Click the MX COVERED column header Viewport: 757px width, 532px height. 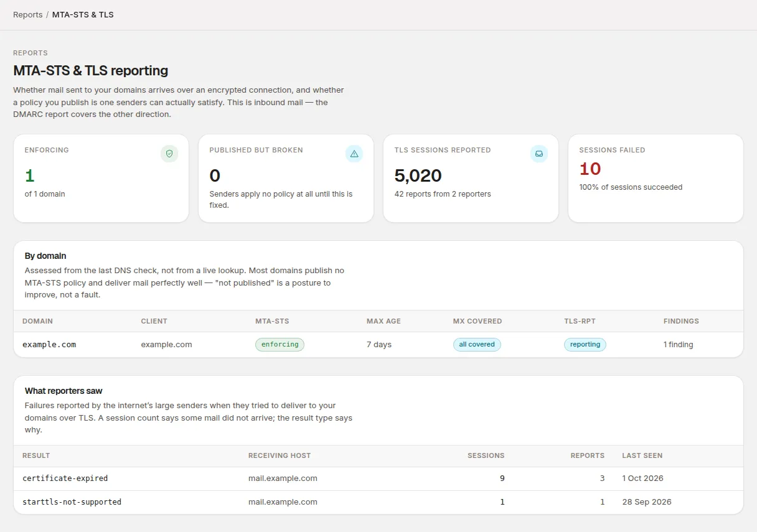pos(477,321)
